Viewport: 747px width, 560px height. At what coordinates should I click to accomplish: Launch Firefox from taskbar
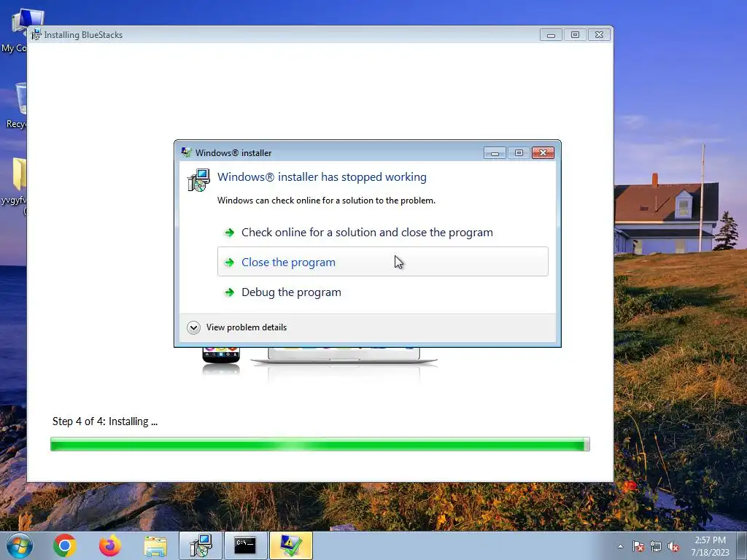110,545
